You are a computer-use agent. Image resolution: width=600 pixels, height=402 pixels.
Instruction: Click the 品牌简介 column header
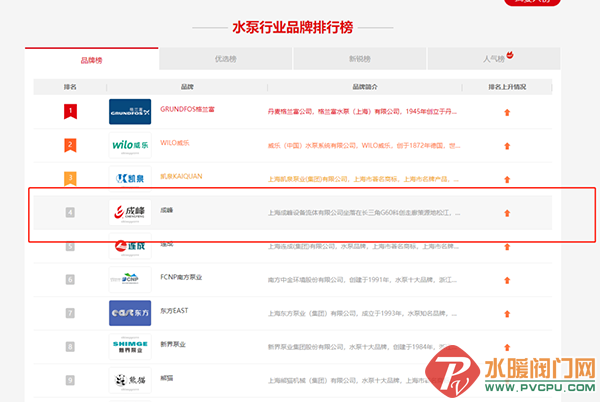point(365,87)
